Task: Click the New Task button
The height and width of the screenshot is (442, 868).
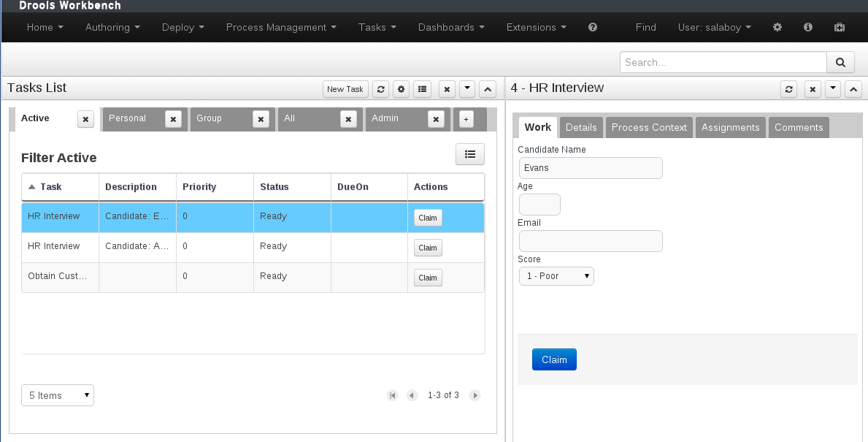Action: pos(345,88)
